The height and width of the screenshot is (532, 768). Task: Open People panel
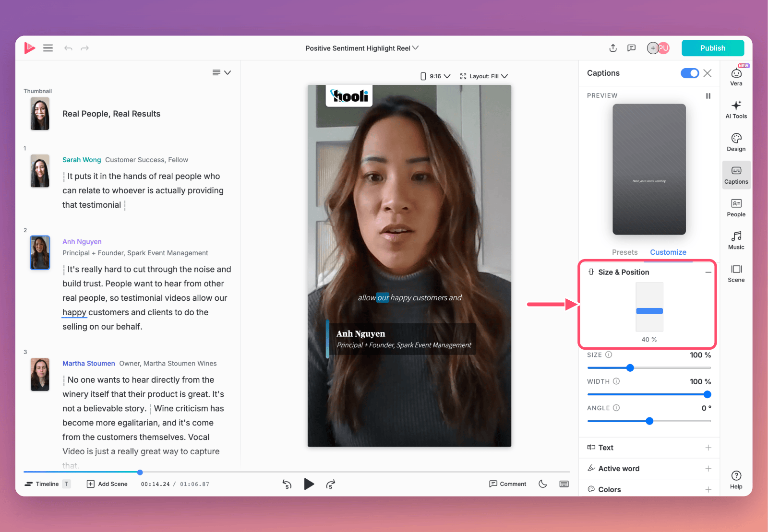pos(736,208)
